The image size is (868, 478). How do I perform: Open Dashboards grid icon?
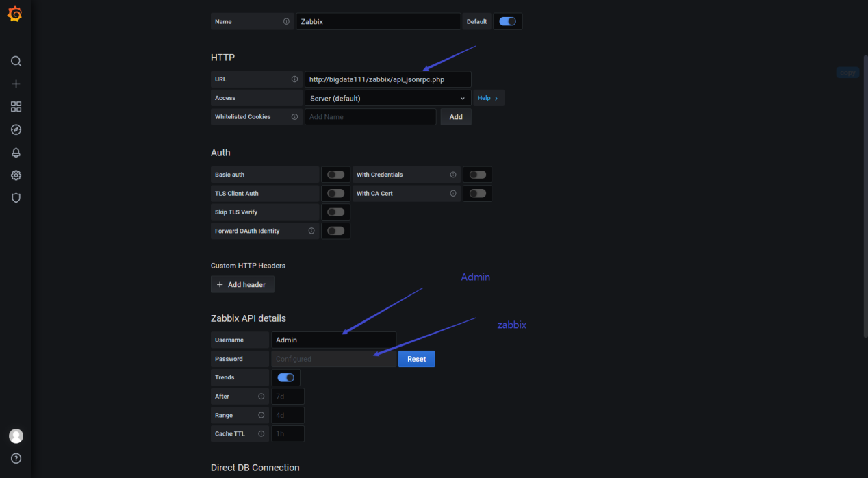tap(16, 107)
